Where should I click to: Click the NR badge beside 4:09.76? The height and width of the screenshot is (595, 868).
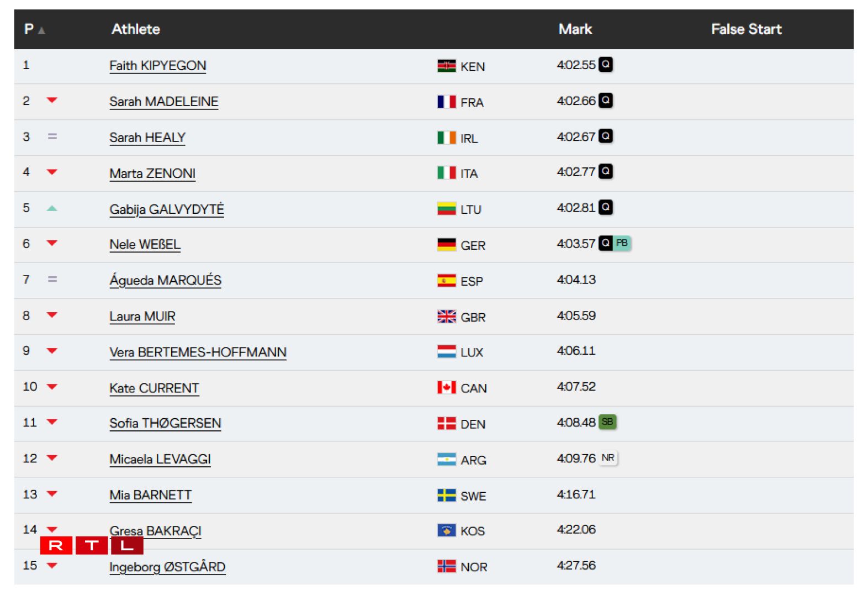[608, 458]
